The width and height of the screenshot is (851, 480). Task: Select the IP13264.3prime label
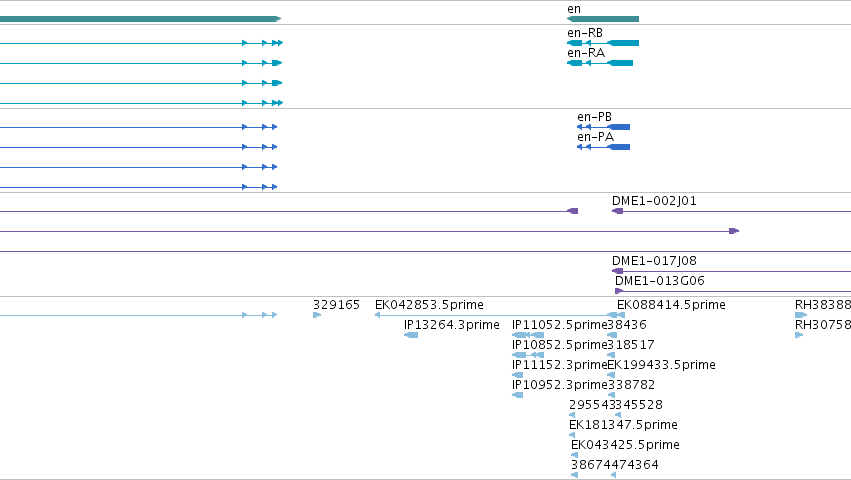(x=452, y=325)
